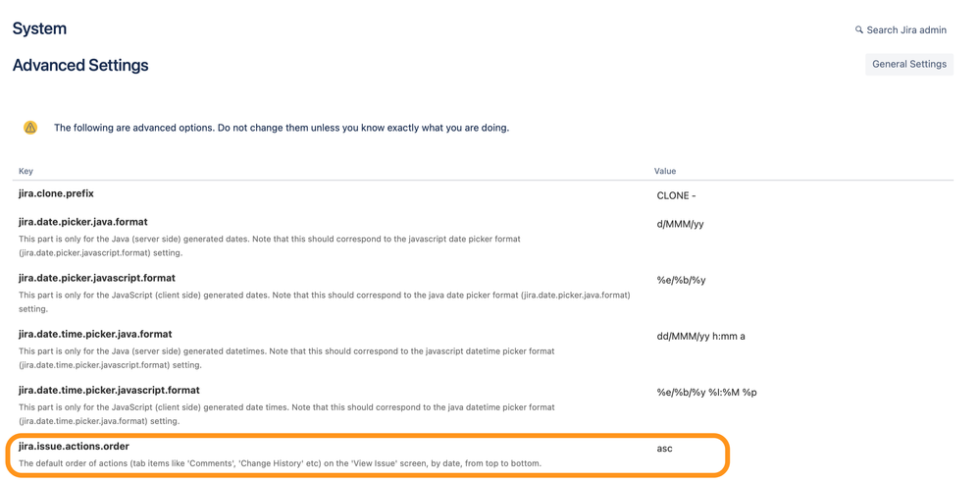Click the magnifier icon beside Search Jira admin
Screen dimensions: 980x483
click(858, 30)
